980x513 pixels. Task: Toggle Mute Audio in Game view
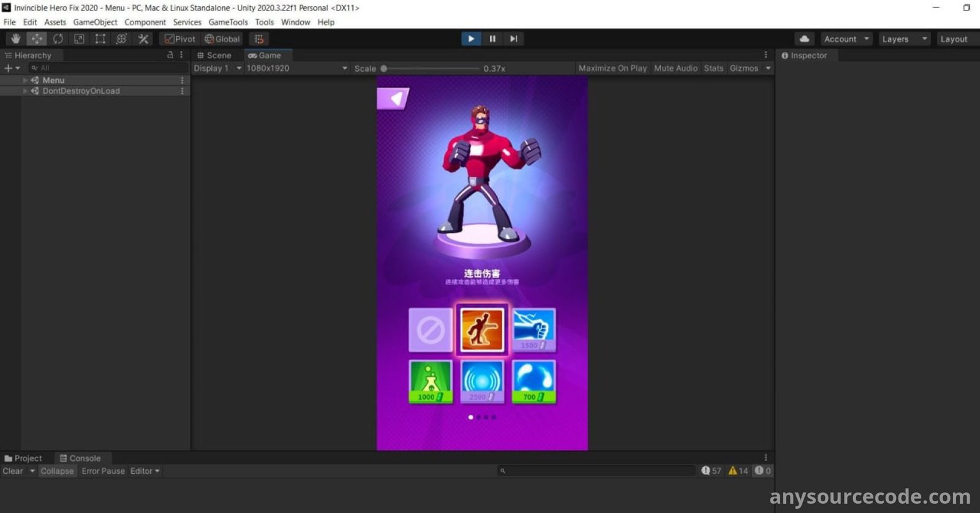click(675, 68)
